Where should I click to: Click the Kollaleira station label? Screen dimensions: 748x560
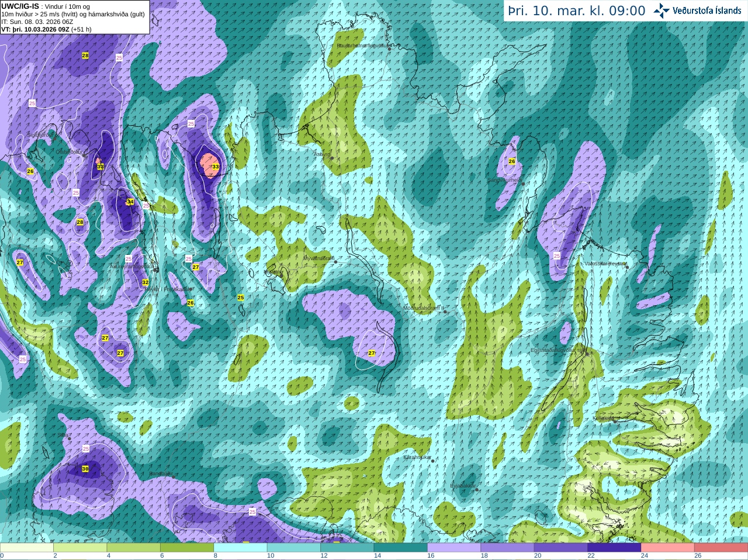pos(604,419)
